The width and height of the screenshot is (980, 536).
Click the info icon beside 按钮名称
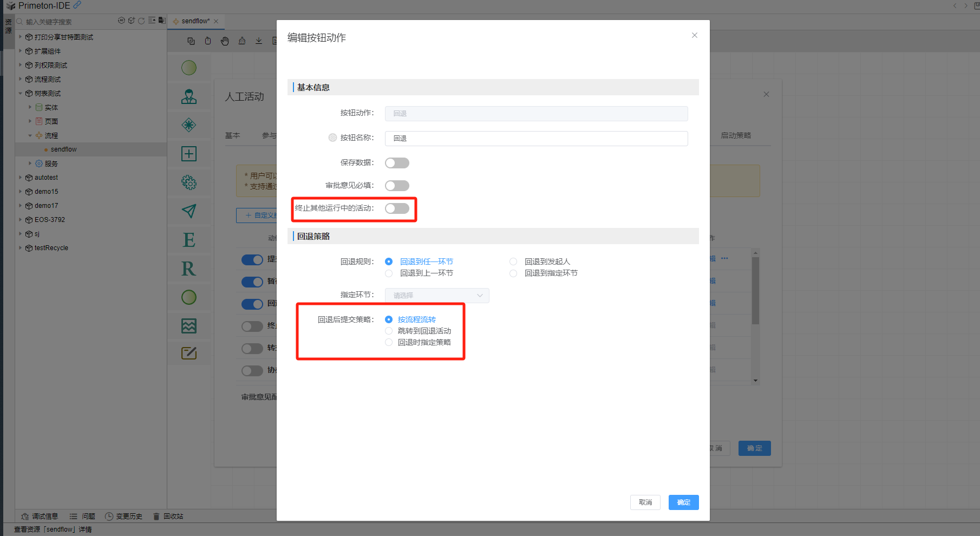[x=332, y=138]
